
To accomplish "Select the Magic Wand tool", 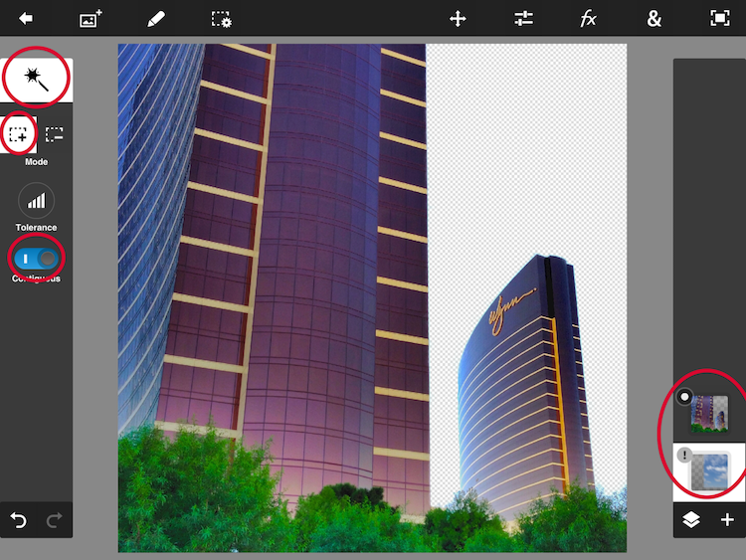I will [x=36, y=80].
